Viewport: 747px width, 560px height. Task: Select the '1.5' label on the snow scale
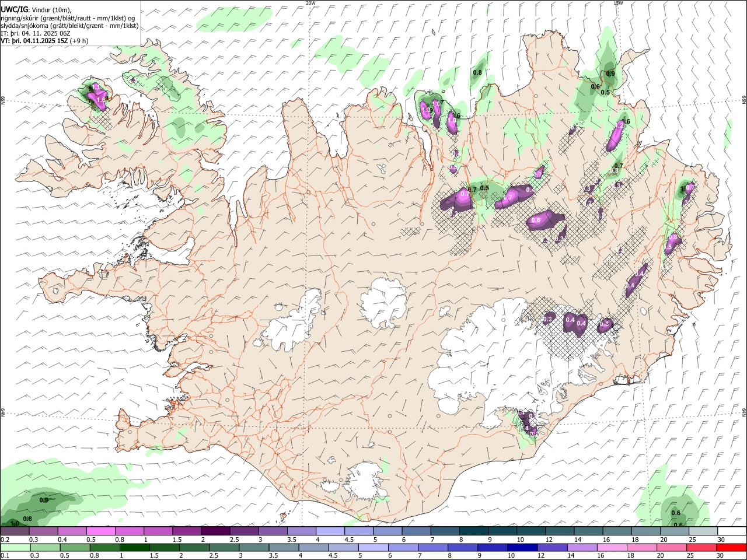177,540
